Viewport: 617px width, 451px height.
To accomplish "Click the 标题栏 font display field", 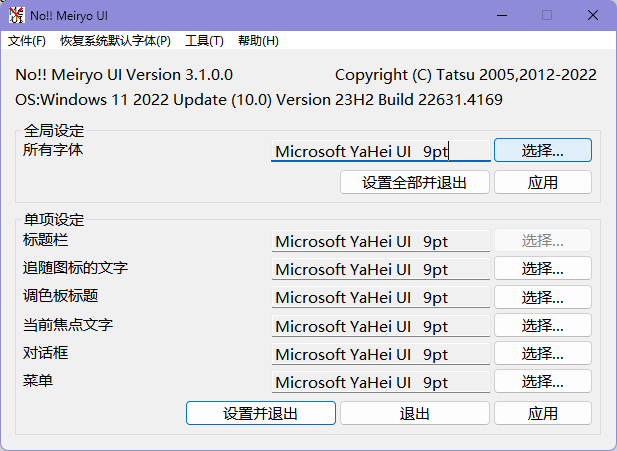I will [380, 241].
